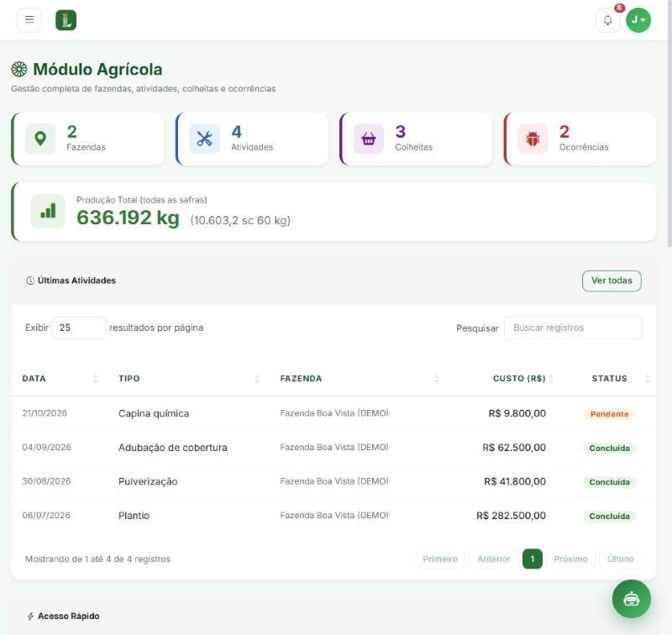Click the Fazendas location pin icon
The height and width of the screenshot is (635, 672).
tap(40, 139)
